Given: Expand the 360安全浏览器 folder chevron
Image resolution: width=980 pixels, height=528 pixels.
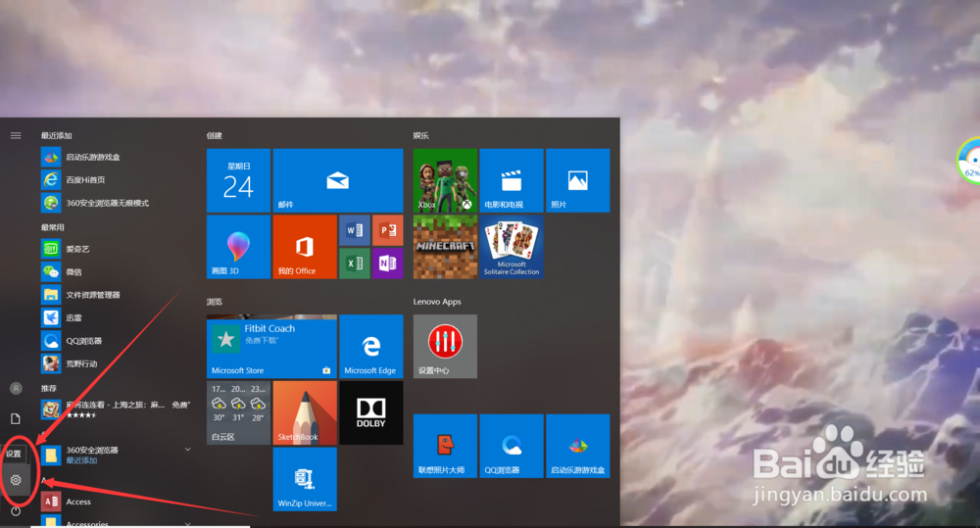Looking at the screenshot, I should click(187, 450).
